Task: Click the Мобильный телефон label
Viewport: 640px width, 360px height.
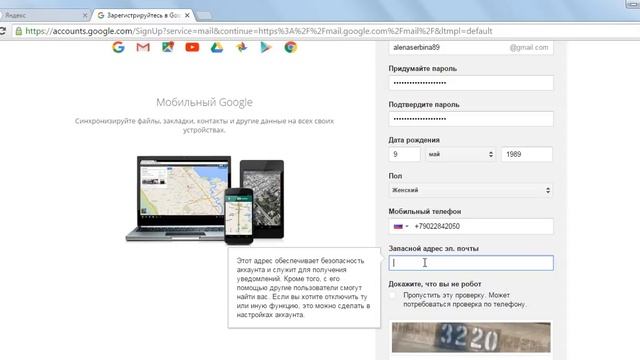Action: (424, 211)
